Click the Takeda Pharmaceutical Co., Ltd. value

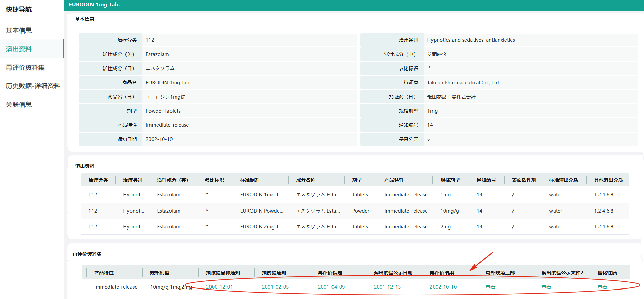click(x=463, y=83)
